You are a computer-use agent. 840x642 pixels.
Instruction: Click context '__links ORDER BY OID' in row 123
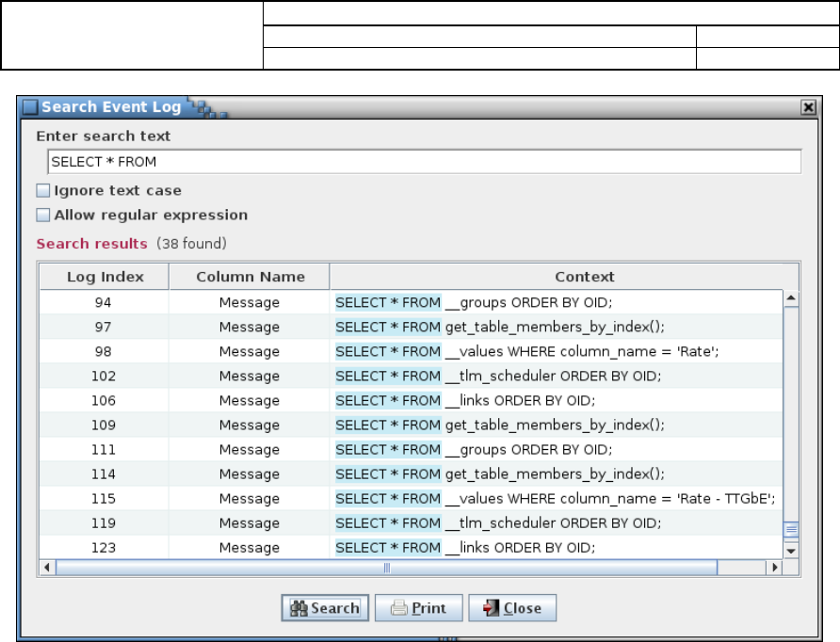556,548
